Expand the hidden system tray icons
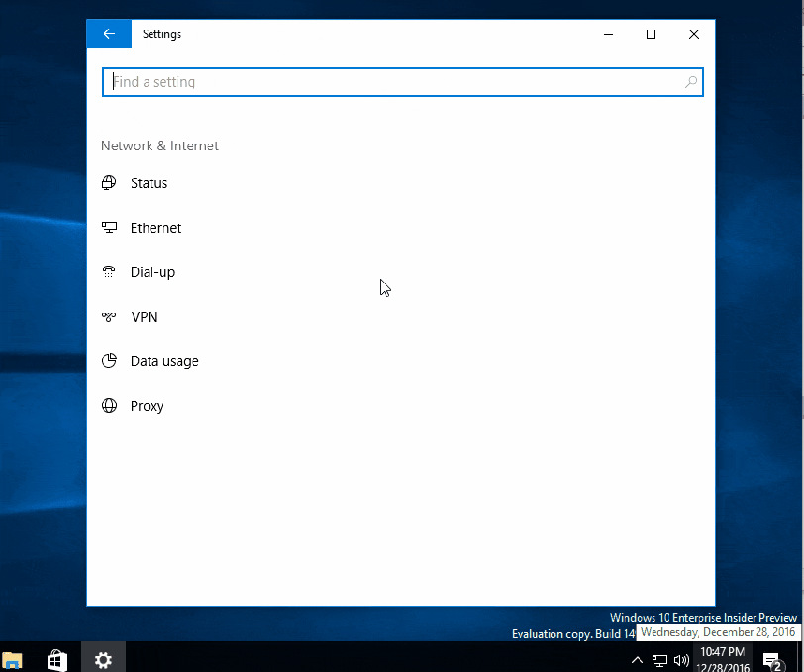804x672 pixels. click(x=638, y=660)
